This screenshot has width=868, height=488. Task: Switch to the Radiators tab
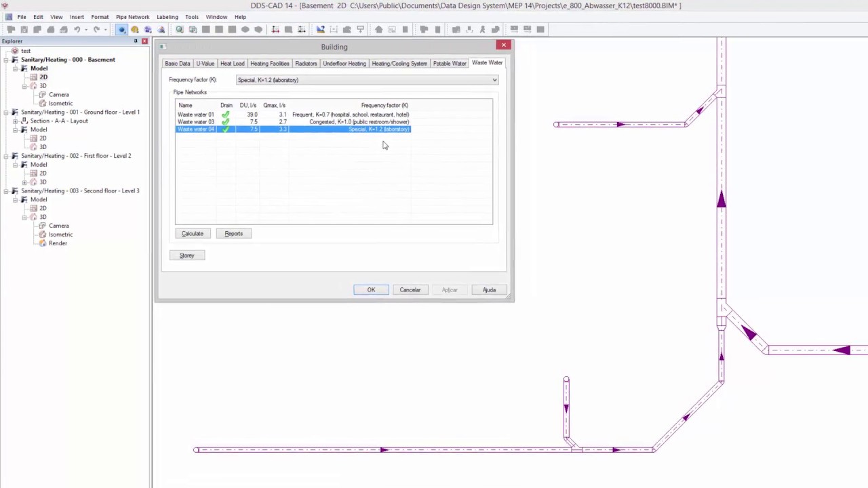[x=306, y=64]
